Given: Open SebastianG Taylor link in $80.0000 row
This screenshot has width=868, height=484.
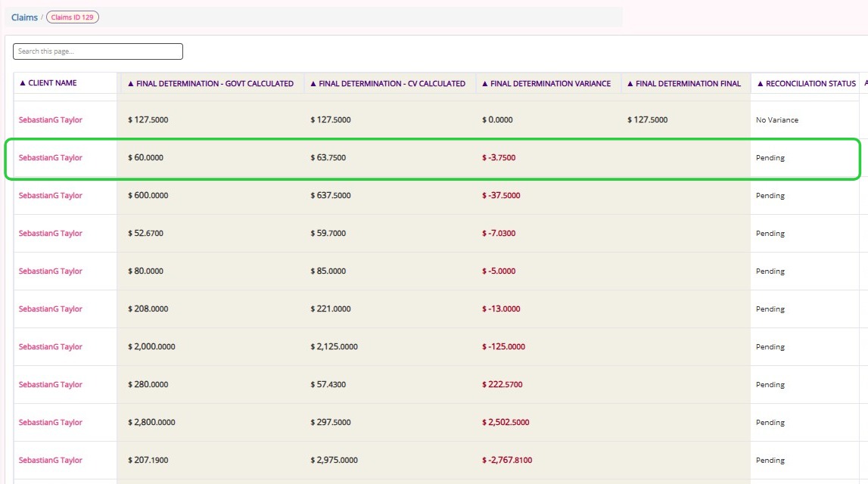Looking at the screenshot, I should point(51,271).
